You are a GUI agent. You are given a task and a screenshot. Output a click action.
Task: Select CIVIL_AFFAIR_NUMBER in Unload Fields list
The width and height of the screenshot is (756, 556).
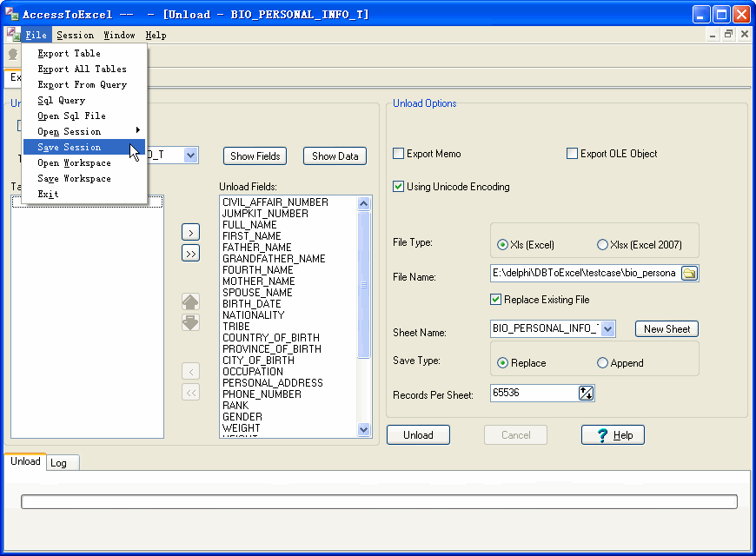point(275,202)
